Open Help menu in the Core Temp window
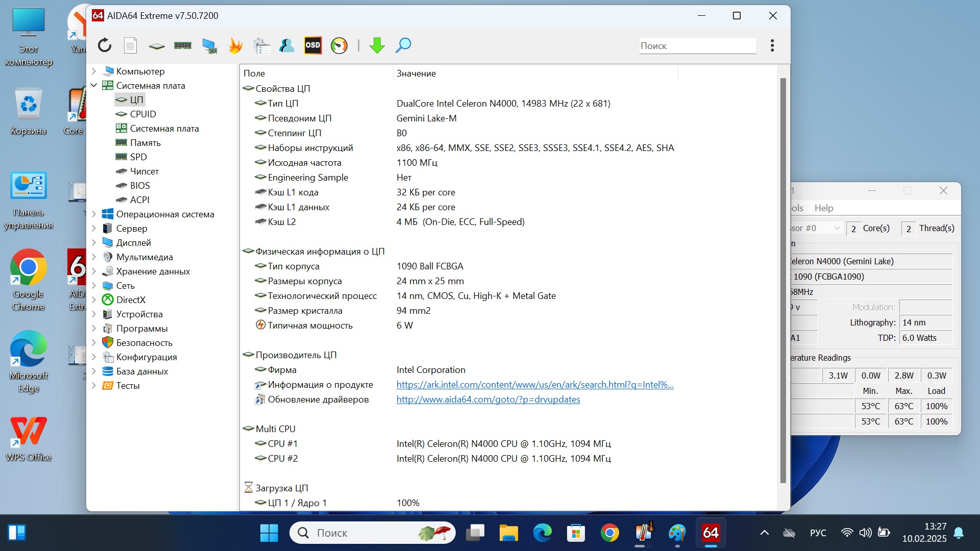Viewport: 980px width, 551px height. coord(823,208)
